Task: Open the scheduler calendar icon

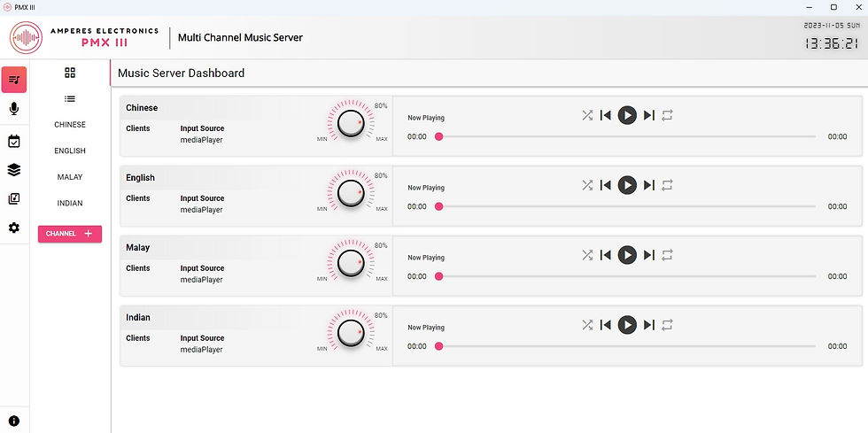Action: tap(14, 142)
